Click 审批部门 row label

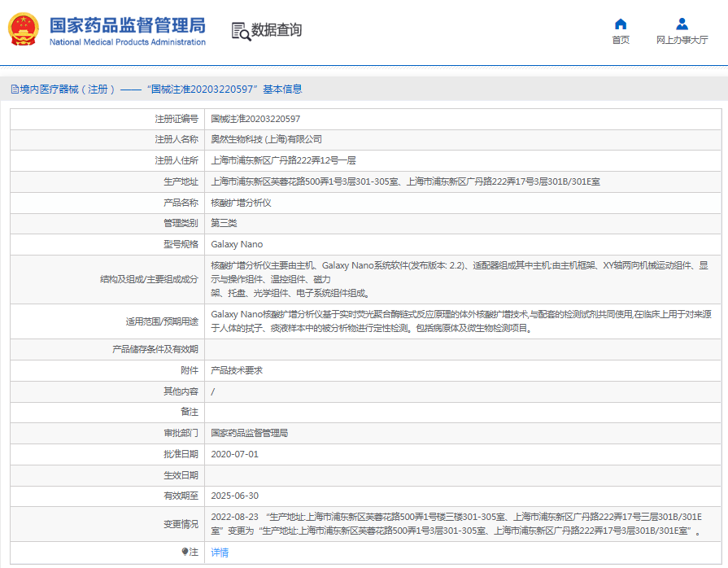(x=181, y=433)
